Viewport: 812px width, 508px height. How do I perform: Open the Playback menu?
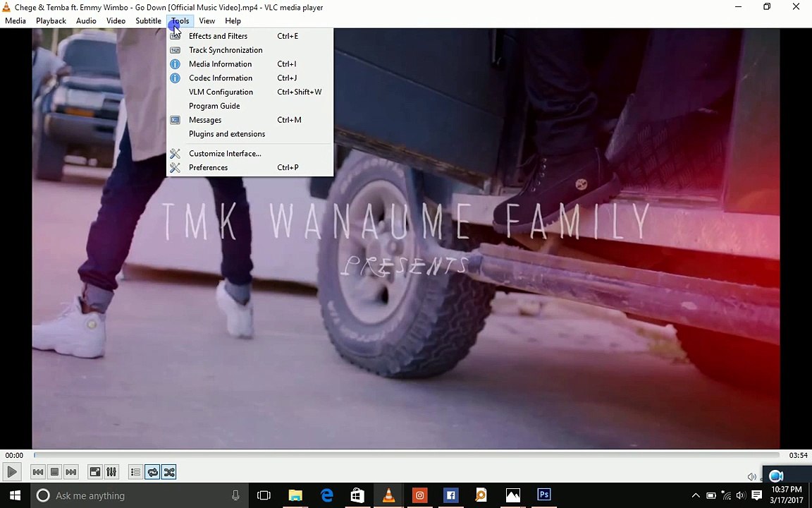click(51, 20)
